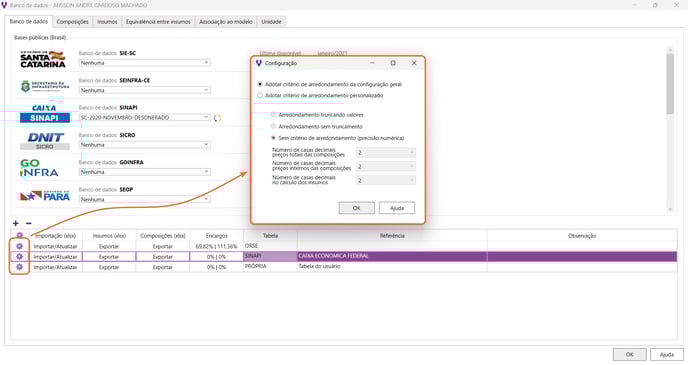Open SEINFRA-CE database dropdown
Screen dimensions: 688x365
tap(145, 90)
